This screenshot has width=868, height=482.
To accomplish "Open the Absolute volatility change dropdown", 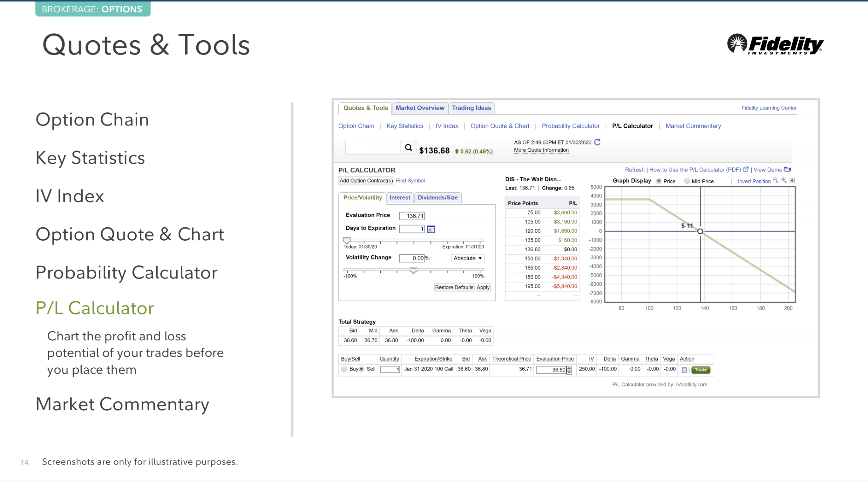I will [x=467, y=258].
